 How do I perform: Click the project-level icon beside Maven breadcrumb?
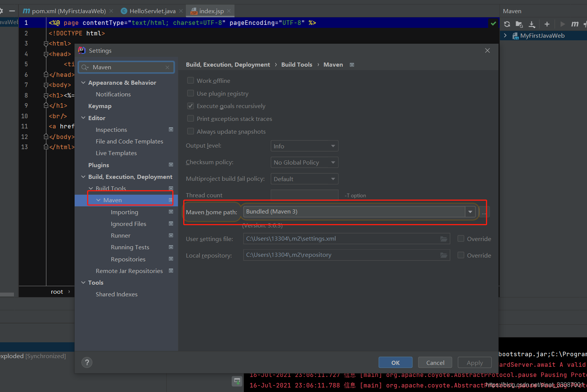tap(352, 65)
